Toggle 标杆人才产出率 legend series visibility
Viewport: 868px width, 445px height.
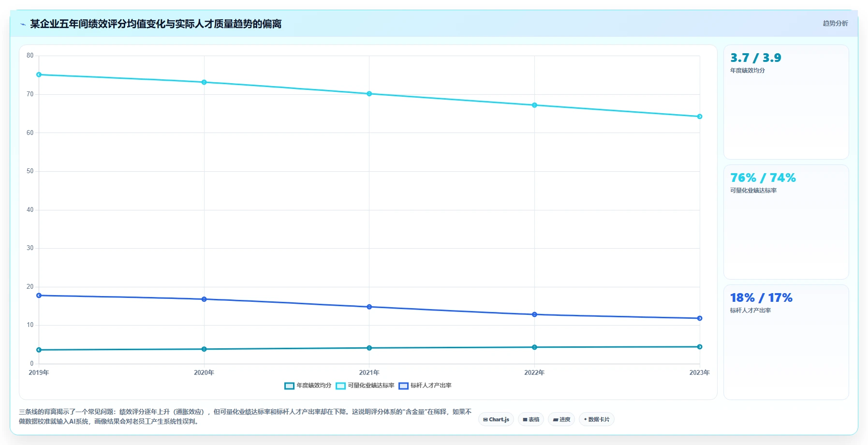pos(425,386)
